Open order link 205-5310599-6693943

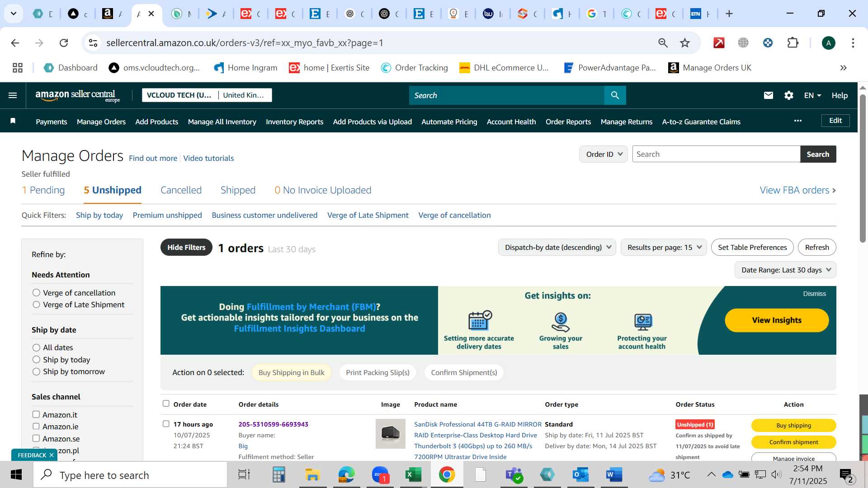click(x=273, y=424)
